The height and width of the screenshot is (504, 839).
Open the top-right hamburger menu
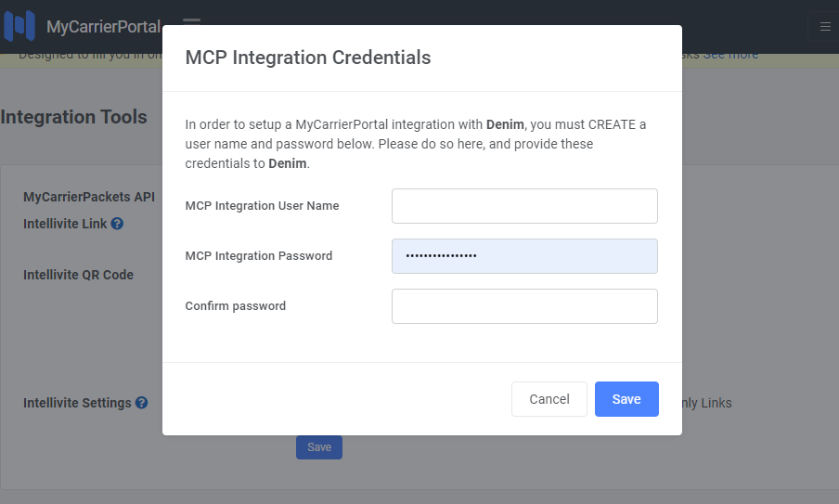click(824, 26)
